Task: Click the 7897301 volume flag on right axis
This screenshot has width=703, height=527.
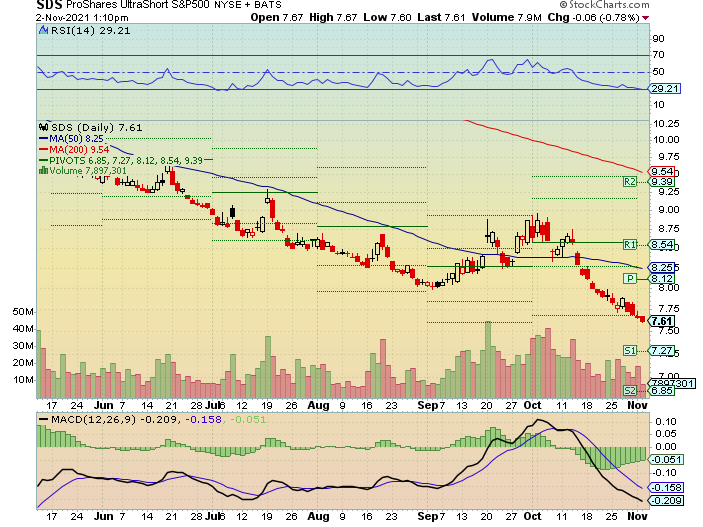Action: [x=672, y=383]
